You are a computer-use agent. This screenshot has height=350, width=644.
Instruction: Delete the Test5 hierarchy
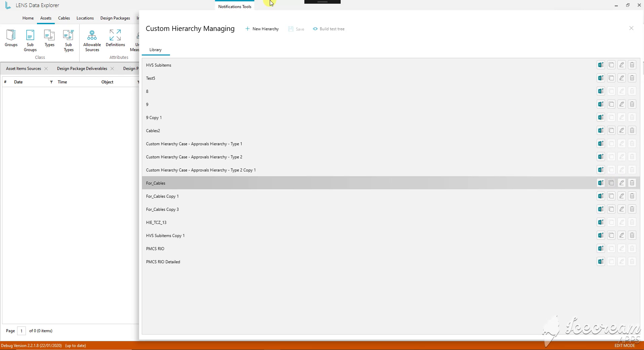point(632,78)
